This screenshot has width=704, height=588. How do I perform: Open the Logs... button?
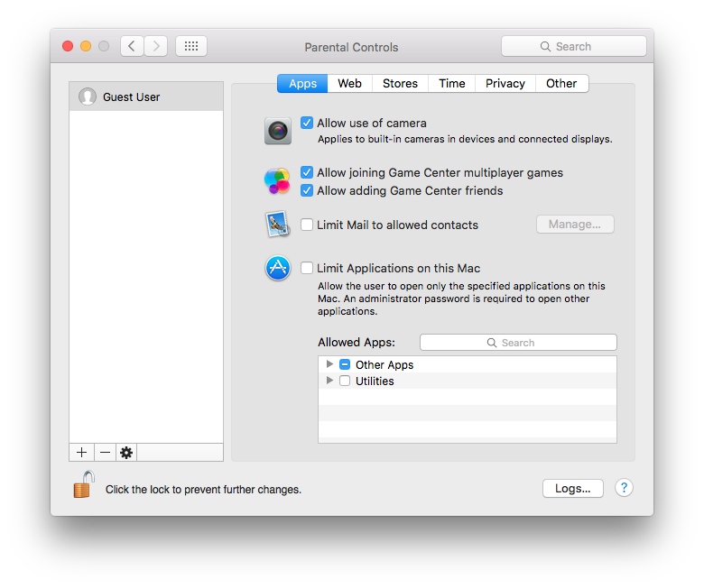(x=572, y=488)
